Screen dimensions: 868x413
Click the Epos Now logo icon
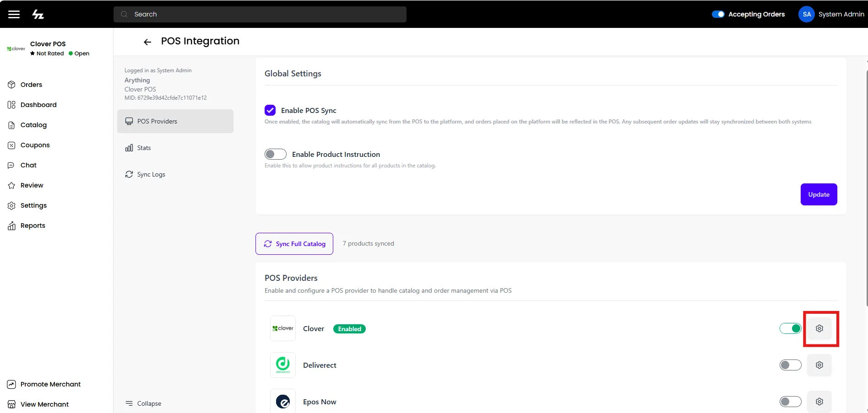click(x=283, y=402)
